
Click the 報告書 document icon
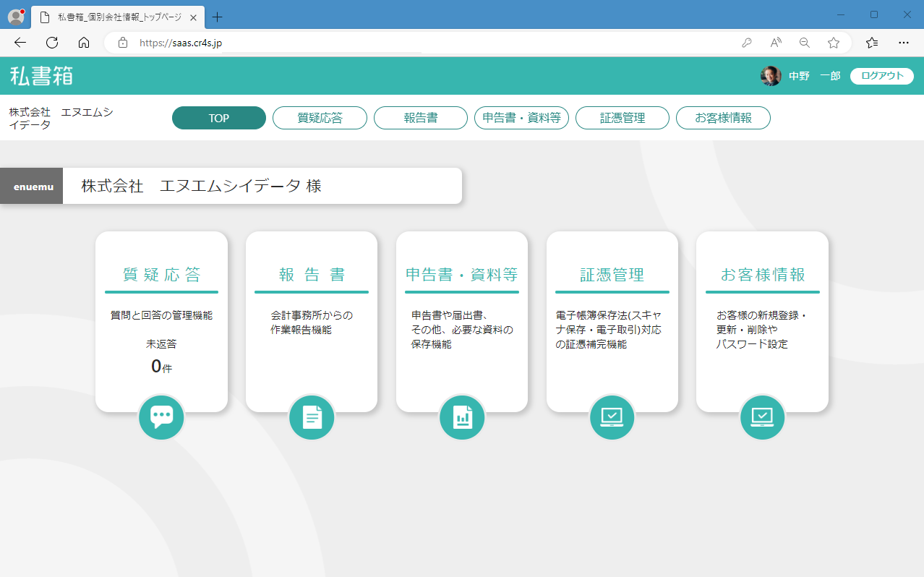pos(312,417)
